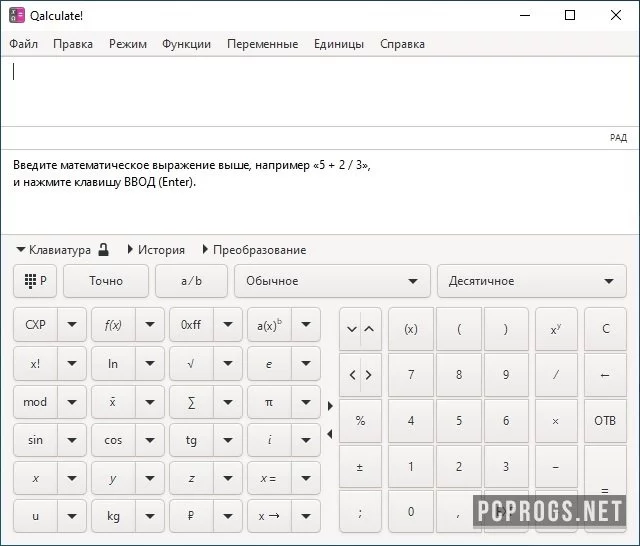Click the ln logarithm button
The image size is (640, 546).
pyautogui.click(x=113, y=364)
